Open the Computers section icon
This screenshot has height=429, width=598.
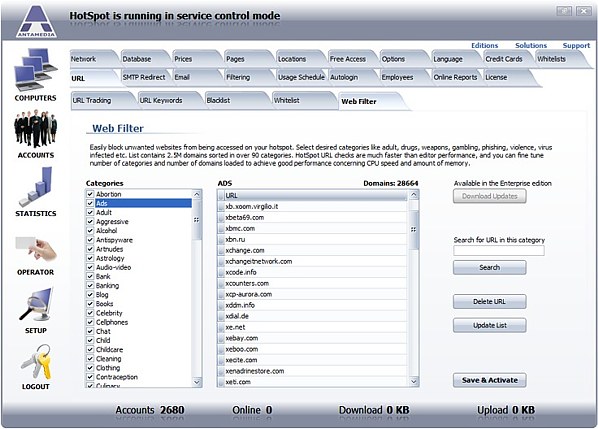tap(35, 69)
